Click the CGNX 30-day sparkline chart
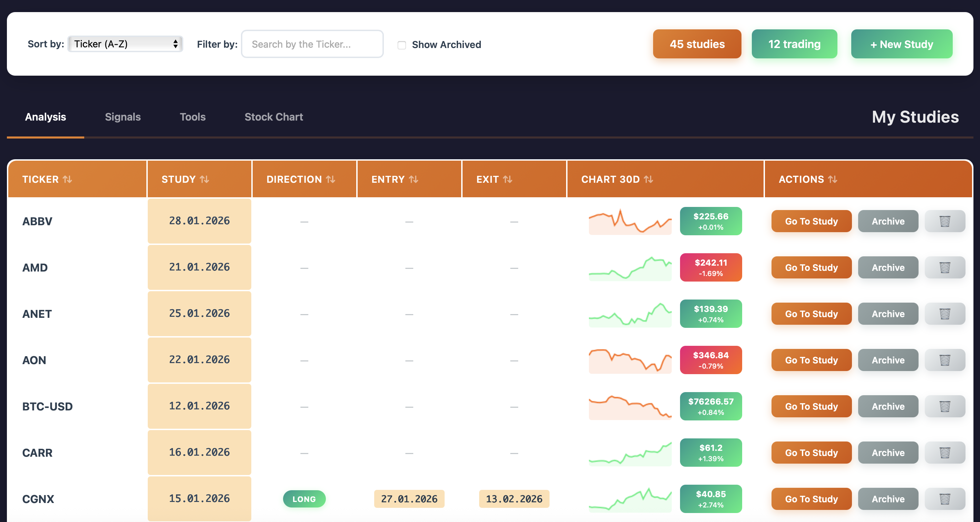This screenshot has height=522, width=980. 630,499
